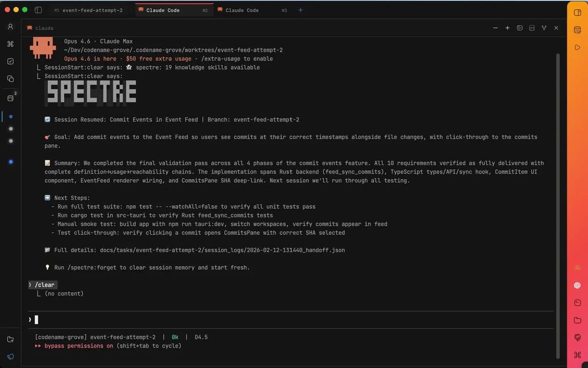Select the event-feed-attempt-2 tab
Screen dimensions: 588x368
[92, 10]
